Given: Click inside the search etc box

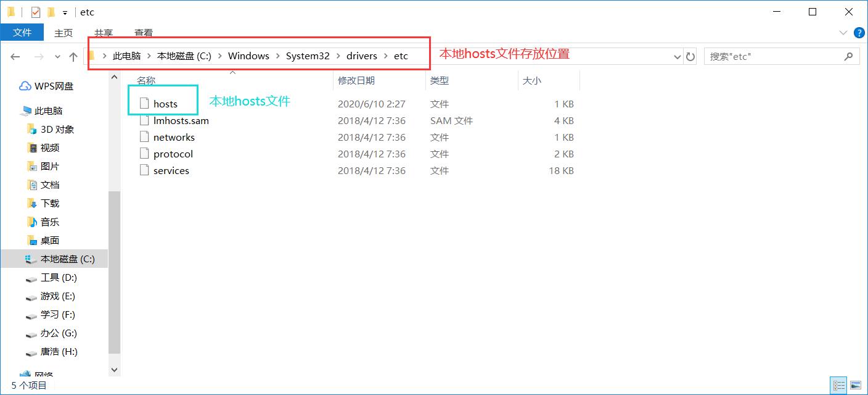Looking at the screenshot, I should pyautogui.click(x=771, y=56).
